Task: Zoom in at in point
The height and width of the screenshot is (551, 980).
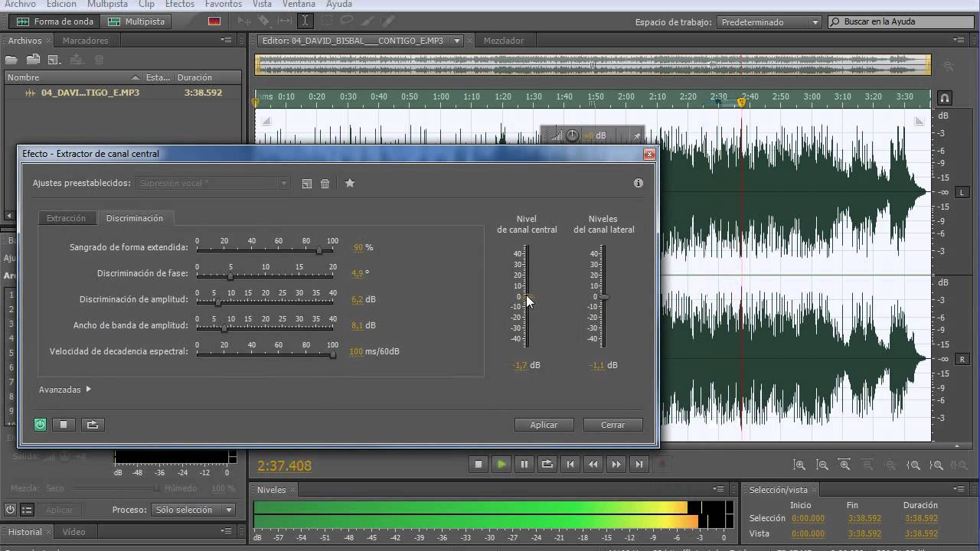Action: click(913, 465)
